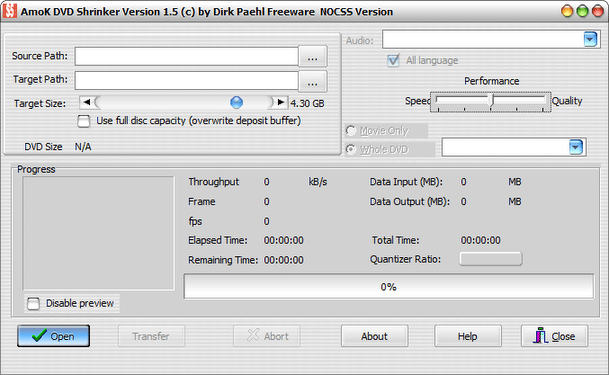
Task: Browse for Target Path with ellipsis button
Action: pyautogui.click(x=313, y=82)
